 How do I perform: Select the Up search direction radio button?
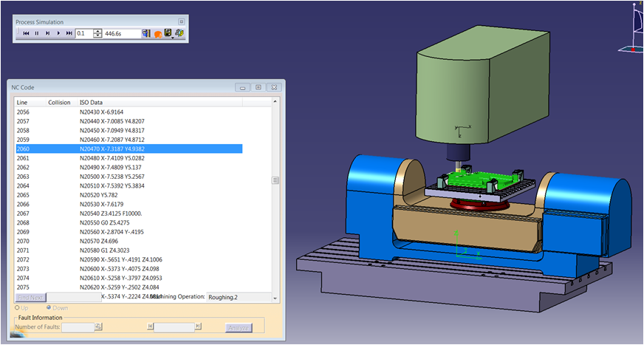[18, 307]
